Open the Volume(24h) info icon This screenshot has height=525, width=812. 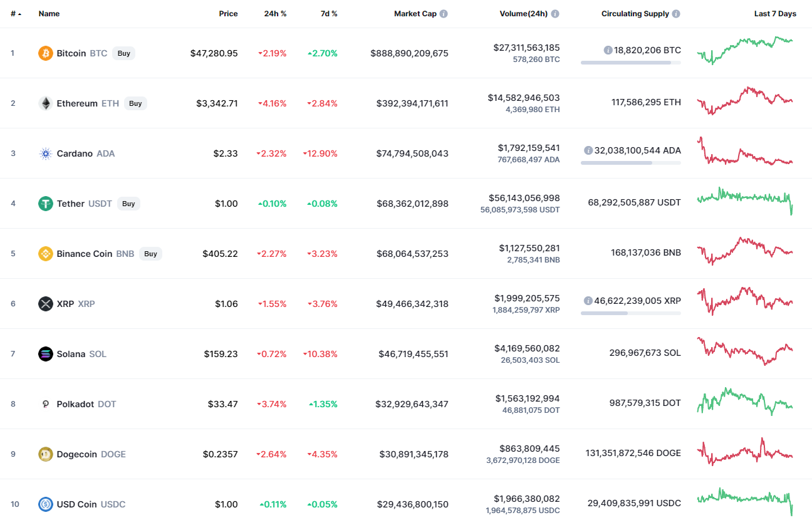[555, 14]
